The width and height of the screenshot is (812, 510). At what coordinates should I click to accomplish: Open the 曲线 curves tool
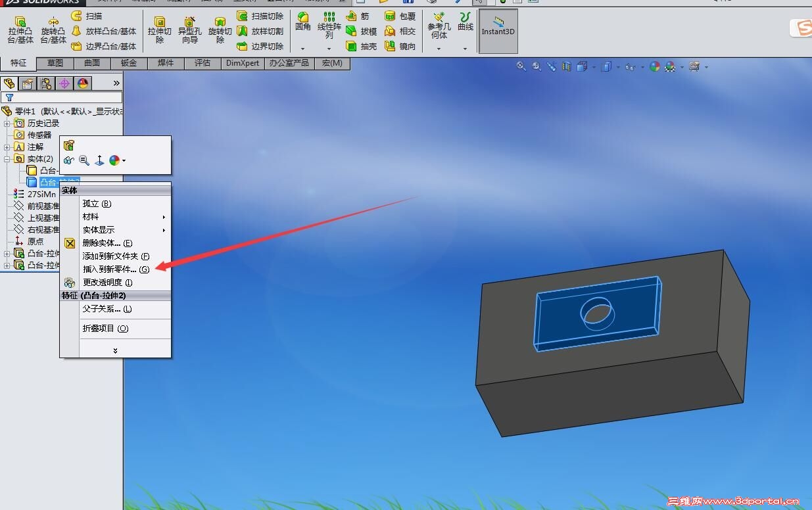point(466,22)
